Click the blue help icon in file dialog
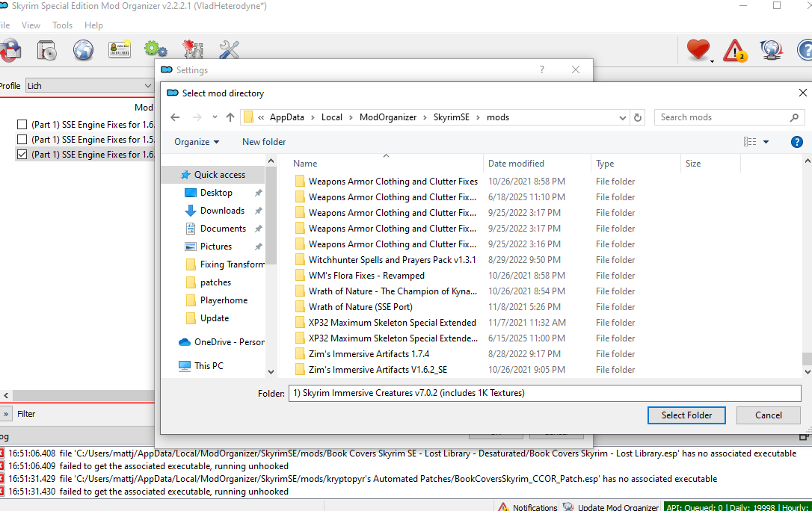The height and width of the screenshot is (511, 812). (797, 142)
